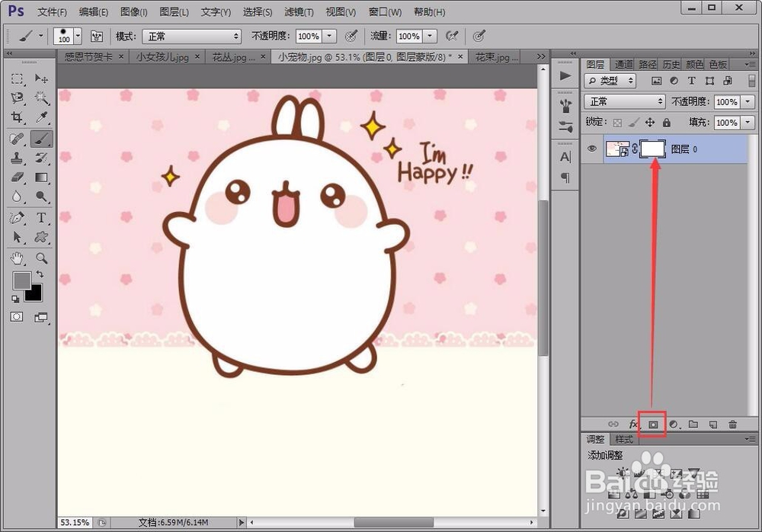Image resolution: width=762 pixels, height=532 pixels.
Task: Open the layer style fx menu
Action: [x=634, y=425]
